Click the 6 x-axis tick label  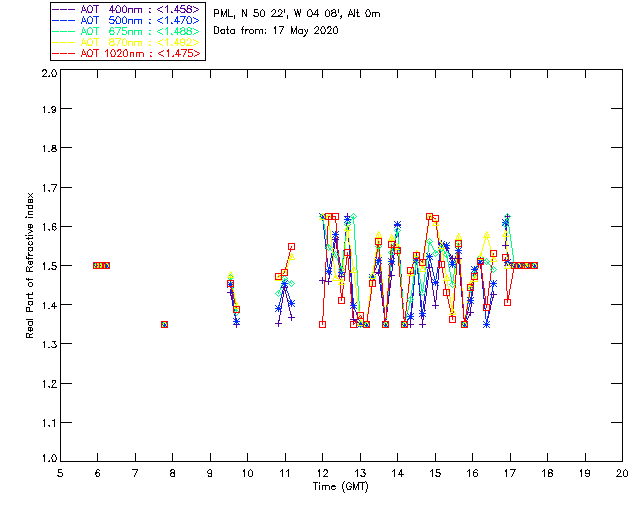click(x=98, y=473)
